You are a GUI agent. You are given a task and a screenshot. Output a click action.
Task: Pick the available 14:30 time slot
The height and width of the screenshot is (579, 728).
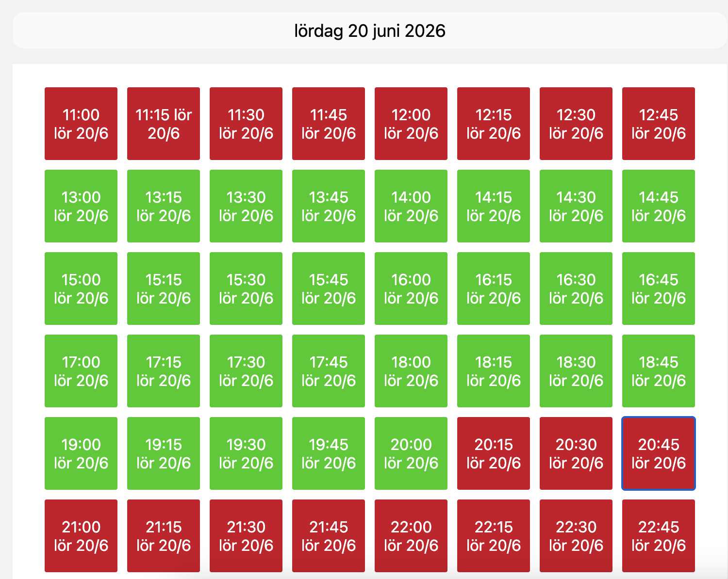576,206
